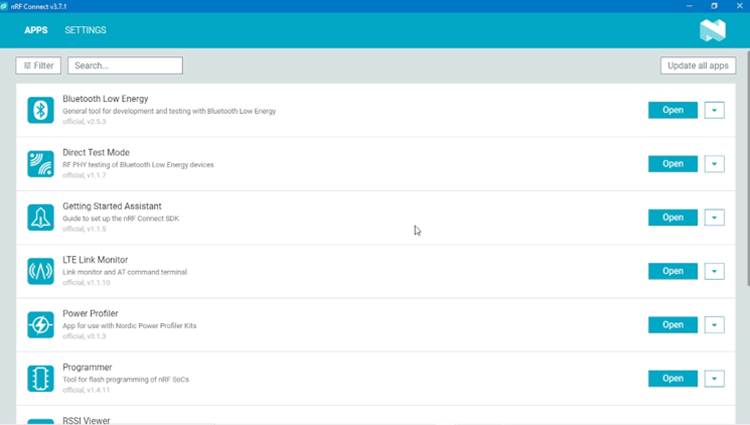Select the LTE Link Monitor title text
750x425 pixels.
click(x=95, y=260)
